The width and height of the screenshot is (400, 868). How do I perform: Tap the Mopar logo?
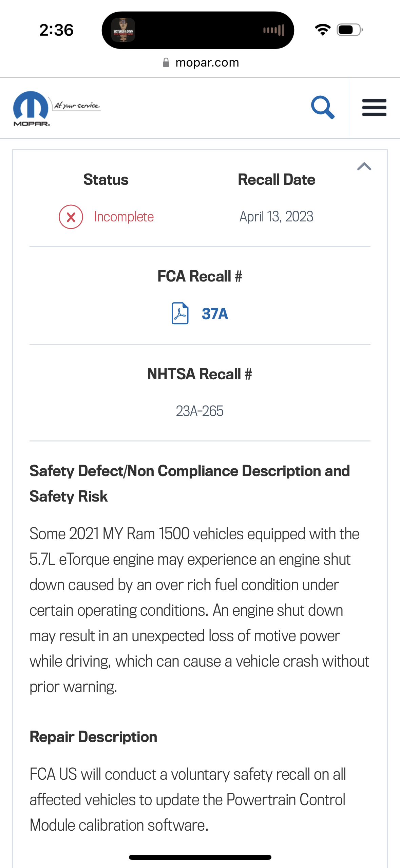pos(31,109)
